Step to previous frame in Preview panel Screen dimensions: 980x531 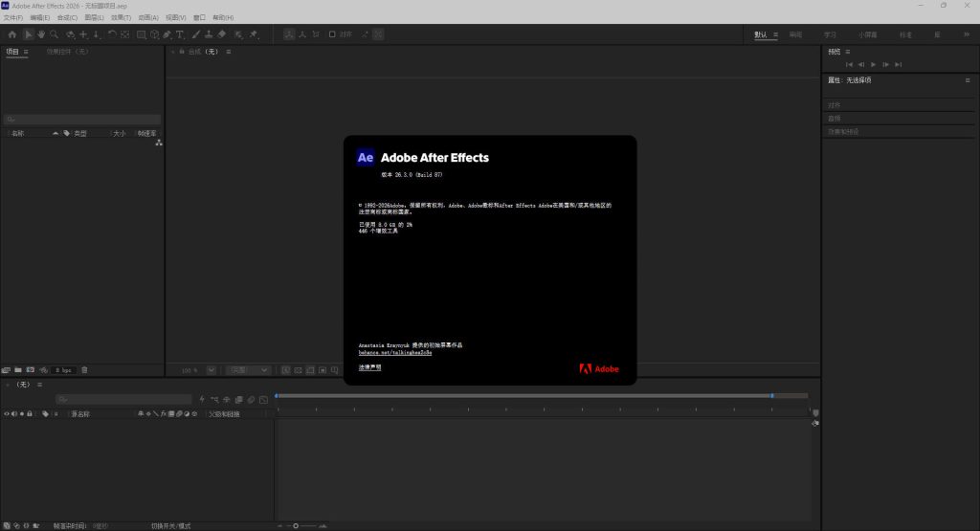861,64
